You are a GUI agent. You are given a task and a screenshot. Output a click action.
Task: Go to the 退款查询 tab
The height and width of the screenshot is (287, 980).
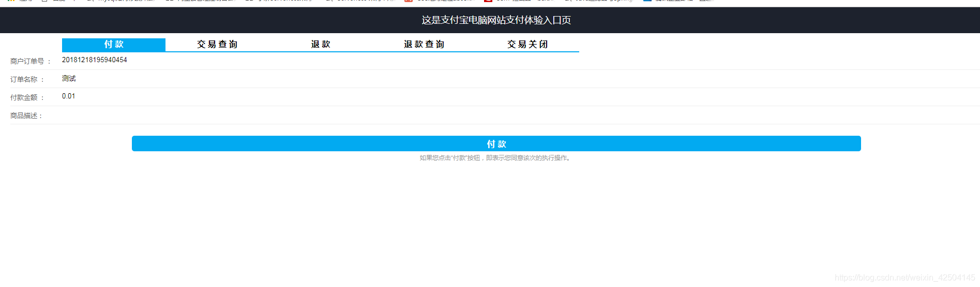[424, 45]
